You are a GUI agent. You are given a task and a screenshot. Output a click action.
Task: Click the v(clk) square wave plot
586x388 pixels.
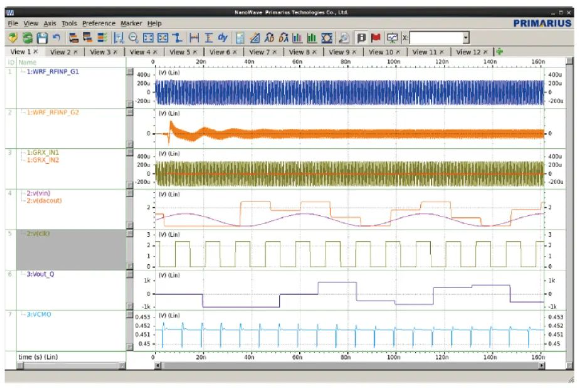[349, 253]
